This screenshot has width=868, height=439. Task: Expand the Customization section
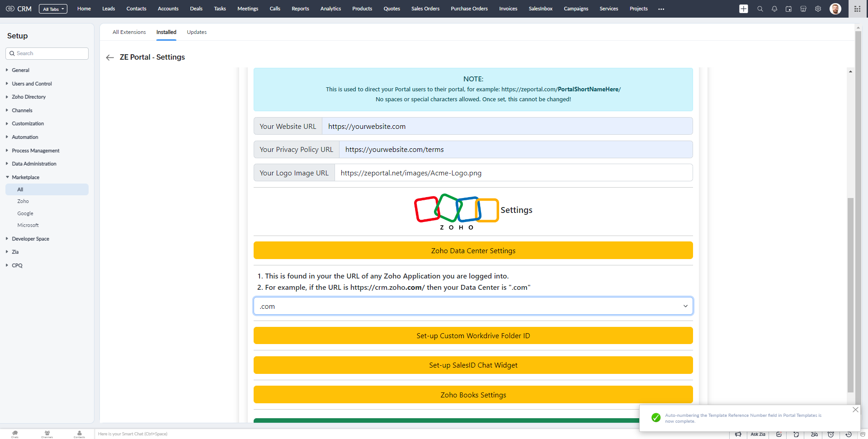[x=28, y=123]
